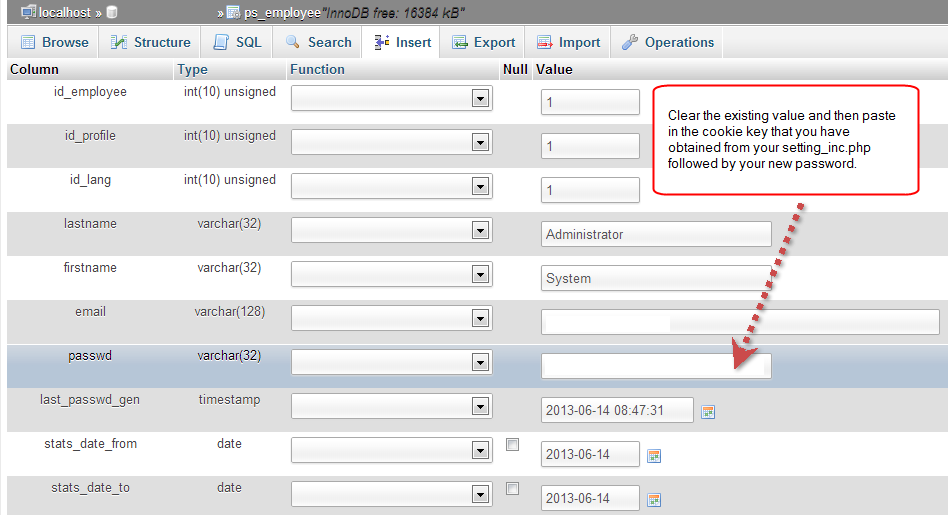The height and width of the screenshot is (515, 948).
Task: Click the id_employee value field
Action: tap(590, 102)
